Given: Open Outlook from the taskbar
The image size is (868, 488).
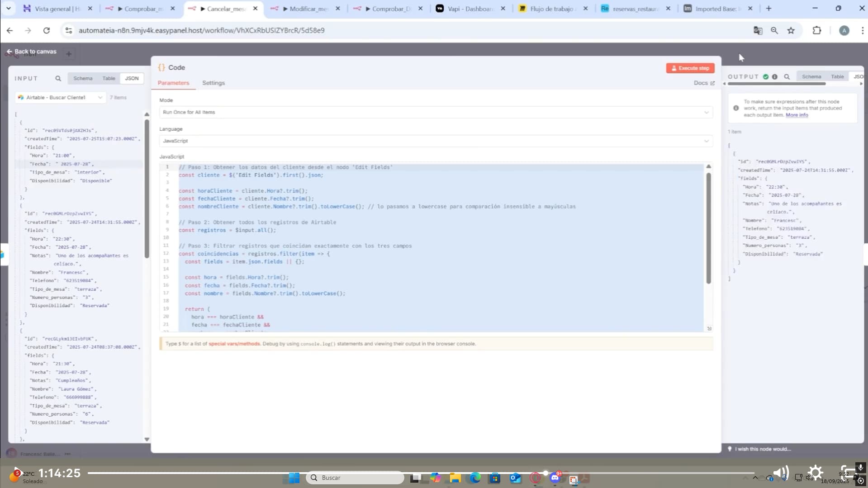Looking at the screenshot, I should [x=515, y=478].
